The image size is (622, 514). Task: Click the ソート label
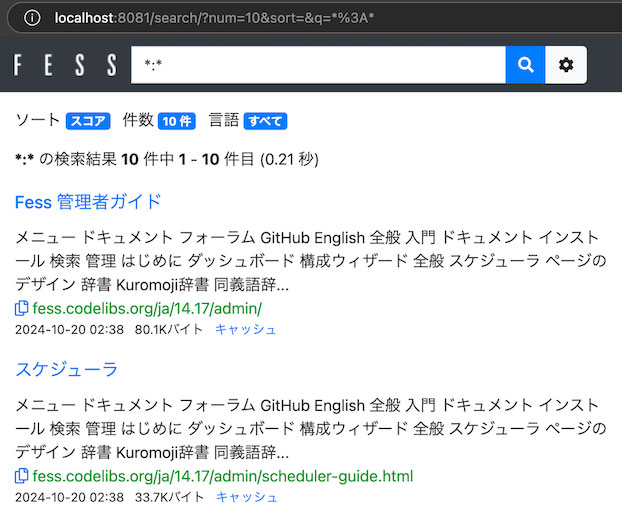(38, 120)
